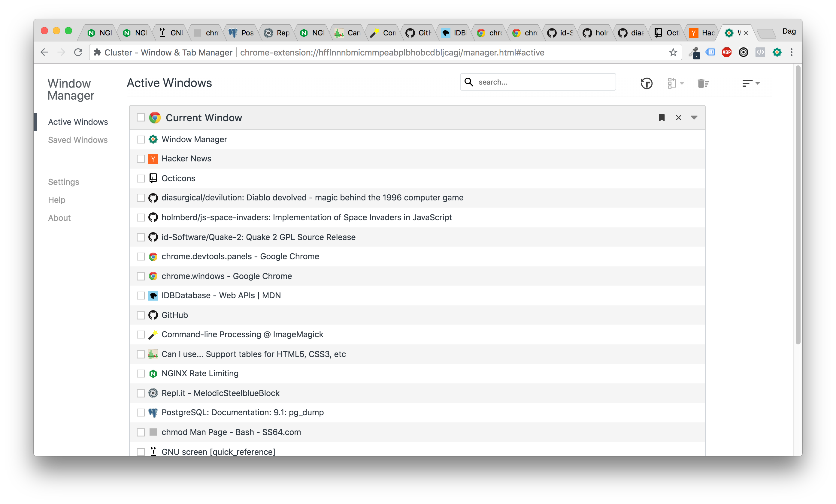Click the Repl.it row favicon

tap(153, 393)
